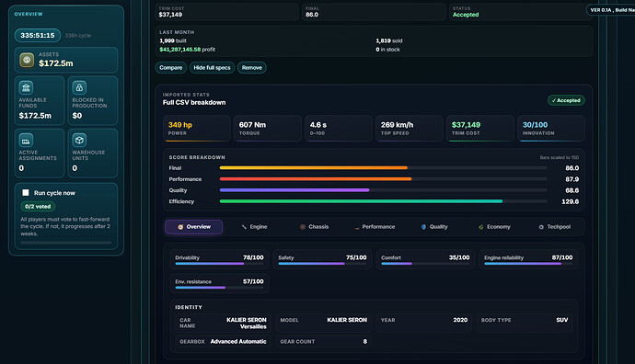The image size is (635, 364).
Task: Click the Chassis tab icon
Action: coord(303,227)
